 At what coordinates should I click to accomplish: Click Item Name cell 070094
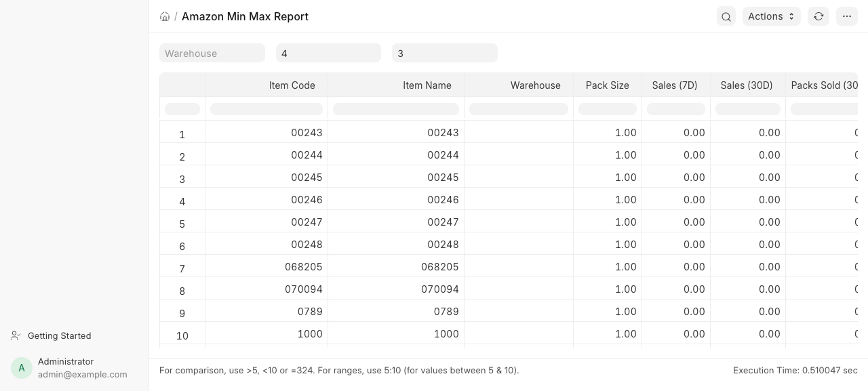pos(396,289)
